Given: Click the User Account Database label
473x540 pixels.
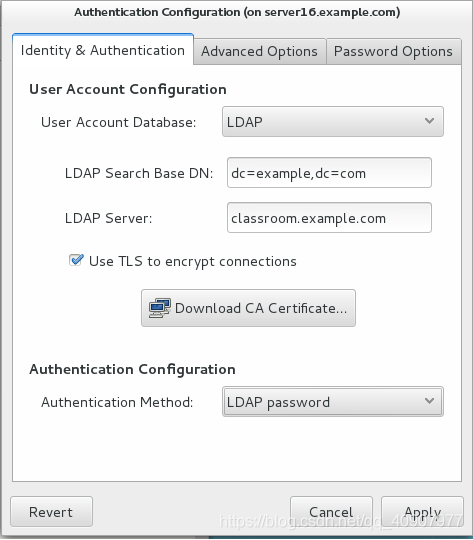Looking at the screenshot, I should coord(119,122).
